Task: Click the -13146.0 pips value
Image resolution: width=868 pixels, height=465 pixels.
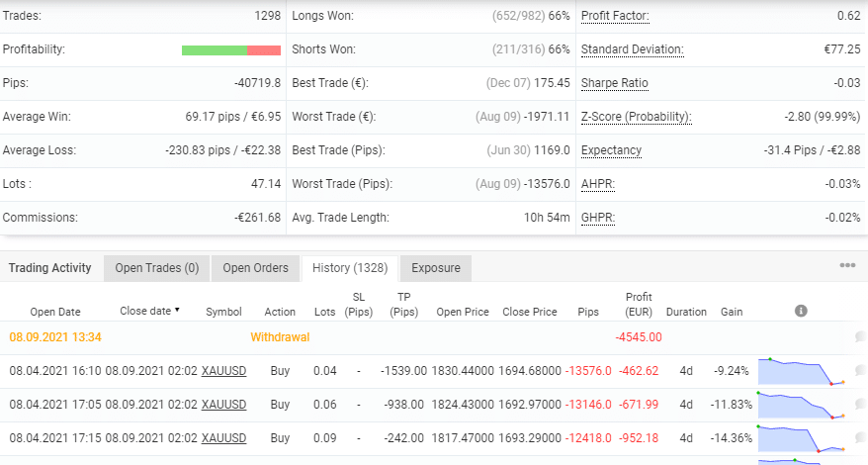Action: [x=588, y=405]
